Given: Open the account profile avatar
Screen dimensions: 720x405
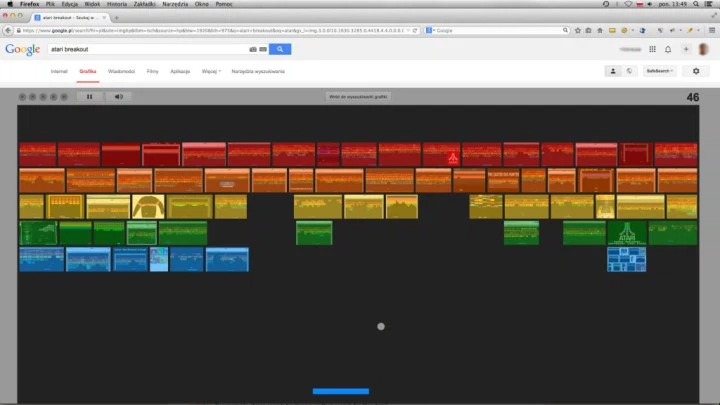Looking at the screenshot, I should (x=703, y=49).
